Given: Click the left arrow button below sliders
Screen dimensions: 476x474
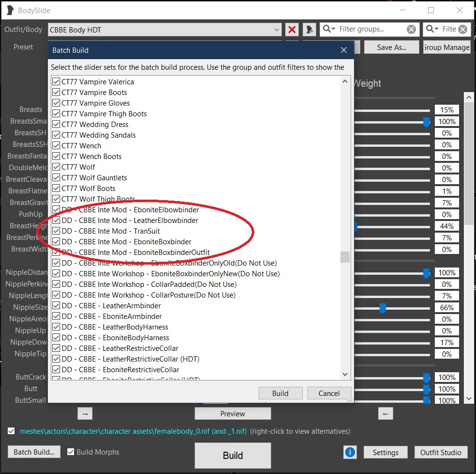Looking at the screenshot, I should [x=385, y=413].
